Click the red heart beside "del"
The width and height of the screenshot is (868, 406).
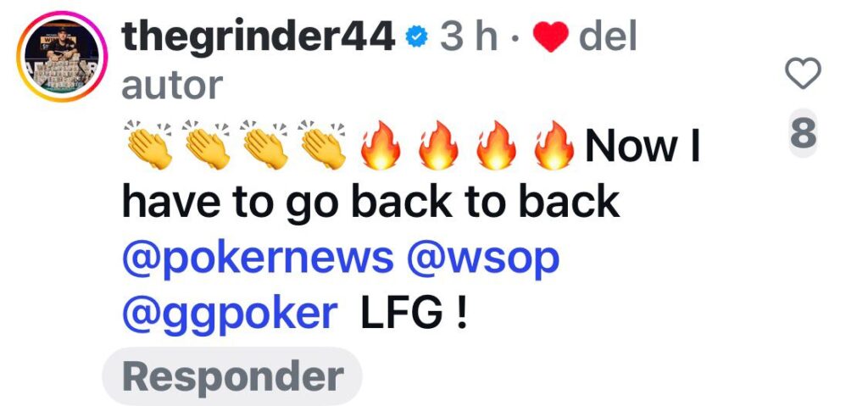tap(551, 38)
